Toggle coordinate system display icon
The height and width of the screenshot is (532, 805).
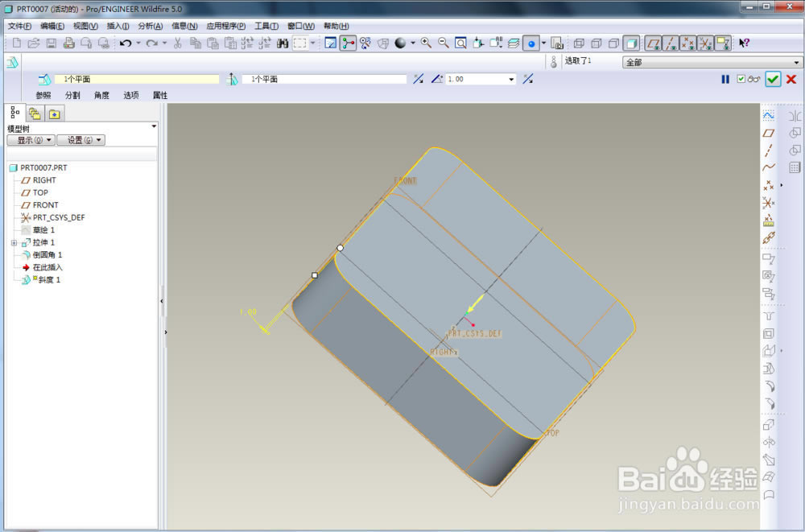[x=705, y=43]
